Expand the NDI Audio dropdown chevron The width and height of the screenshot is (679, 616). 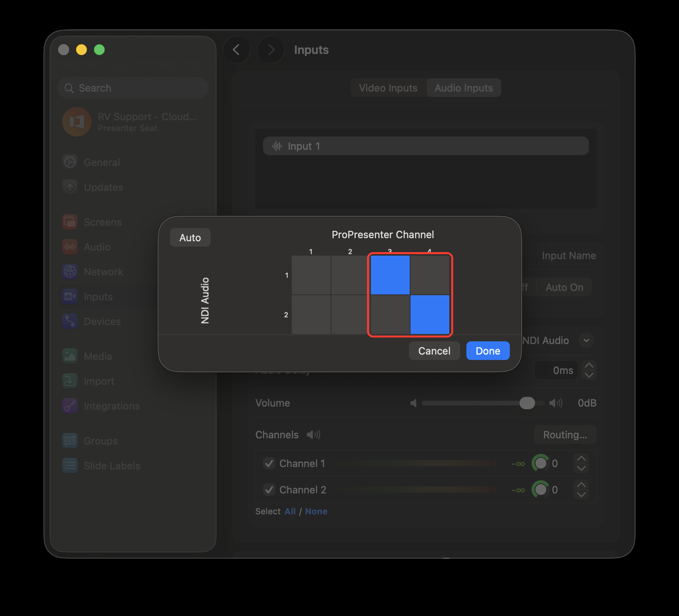click(x=586, y=340)
